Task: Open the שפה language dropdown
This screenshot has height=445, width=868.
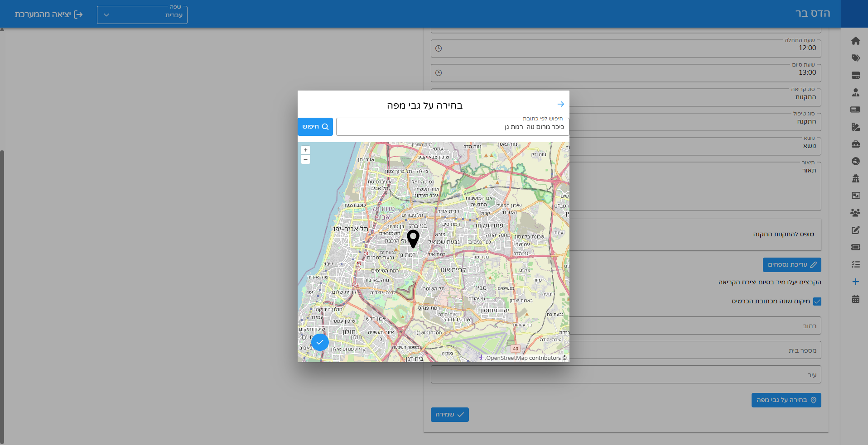Action: point(142,14)
